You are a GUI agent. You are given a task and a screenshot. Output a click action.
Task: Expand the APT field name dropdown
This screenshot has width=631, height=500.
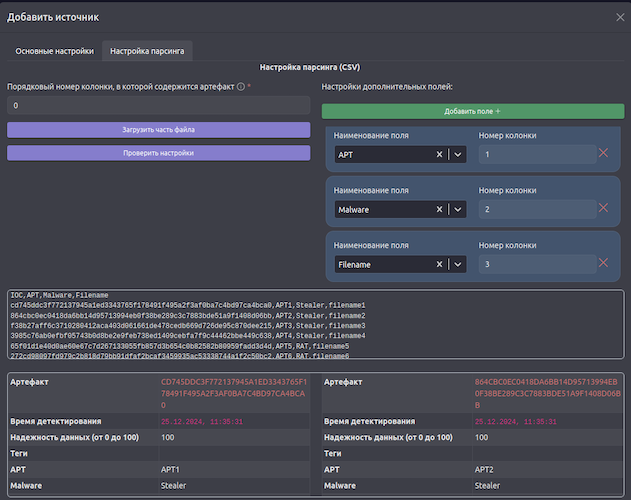458,154
